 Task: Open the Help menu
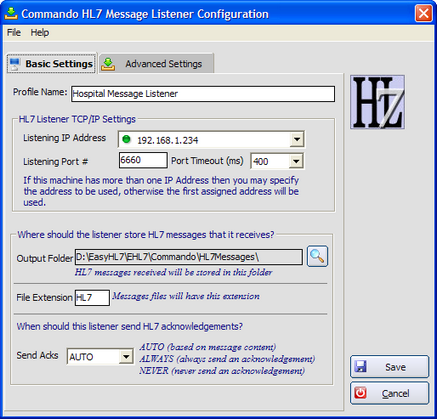40,33
